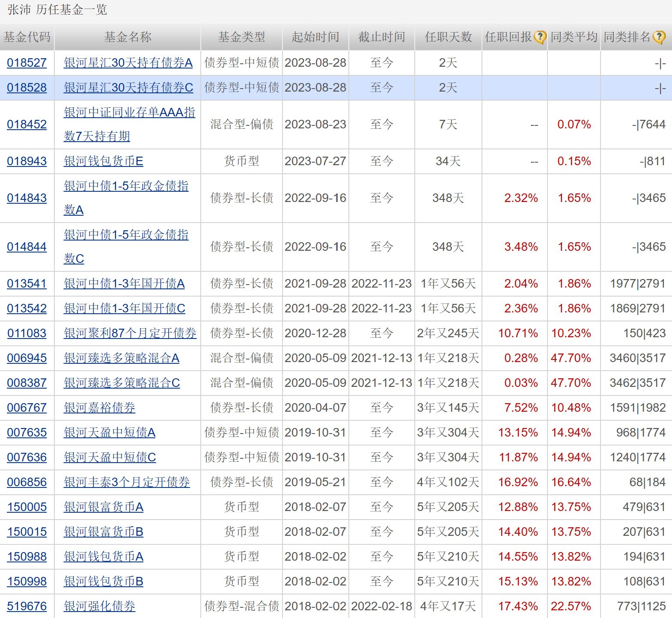The width and height of the screenshot is (672, 618).
Task: Open 银河中债1-3年国开债C fund page
Action: (124, 309)
